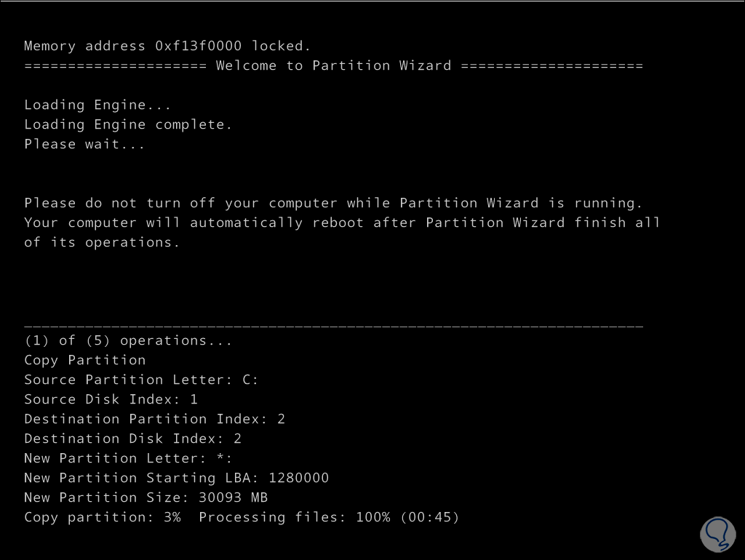Click the memory address 0xf13f0000 locked line
This screenshot has width=745, height=560.
pyautogui.click(x=167, y=46)
